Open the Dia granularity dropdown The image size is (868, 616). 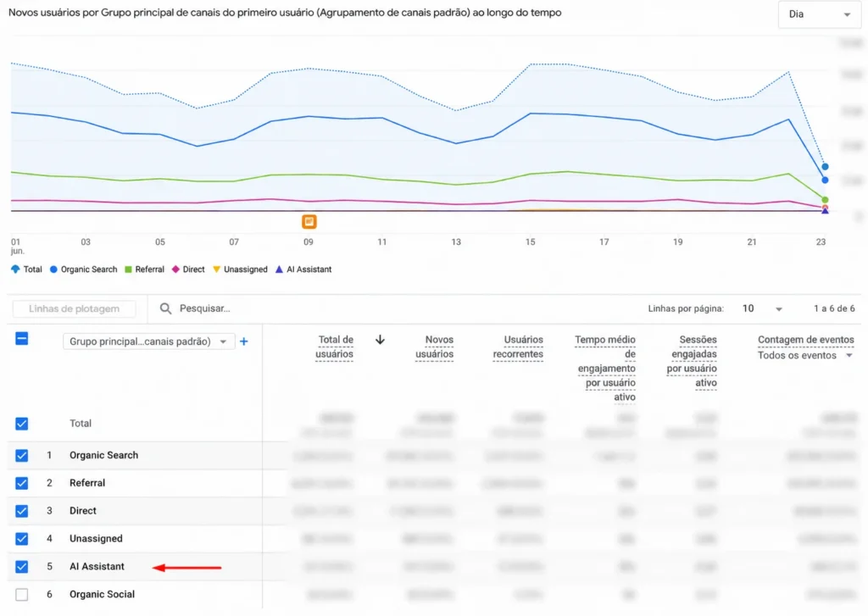pyautogui.click(x=819, y=14)
